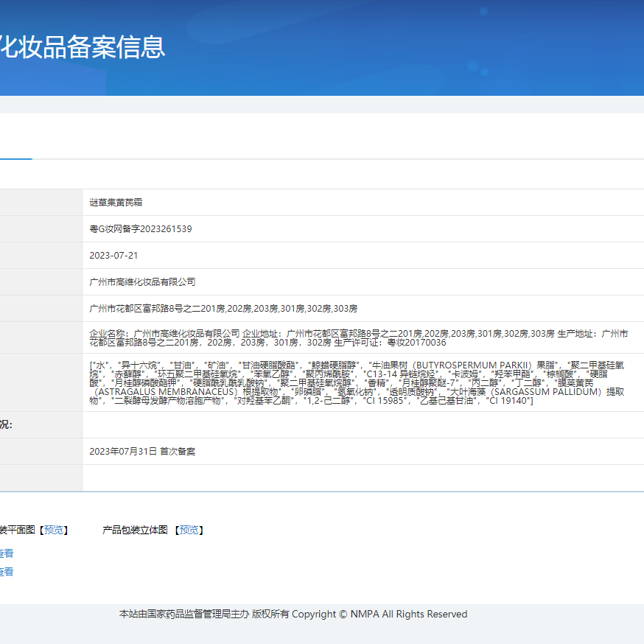Click the 化妆品备案信息 page title

[82, 46]
